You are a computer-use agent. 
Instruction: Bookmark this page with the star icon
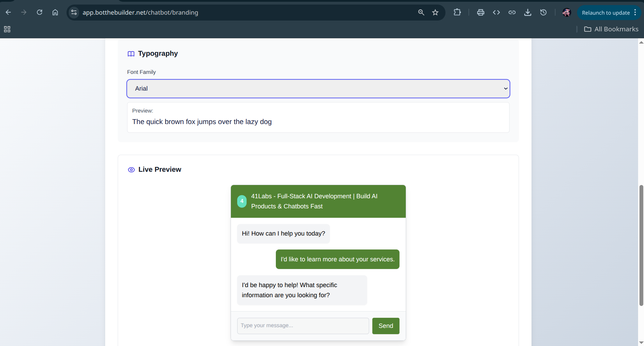click(x=435, y=12)
